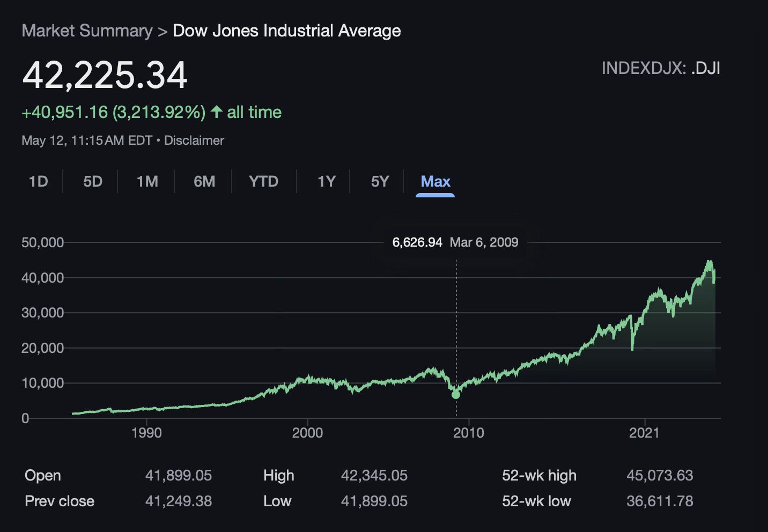Click the 50,000 y-axis label
Screen dimensions: 768x532
[42, 242]
